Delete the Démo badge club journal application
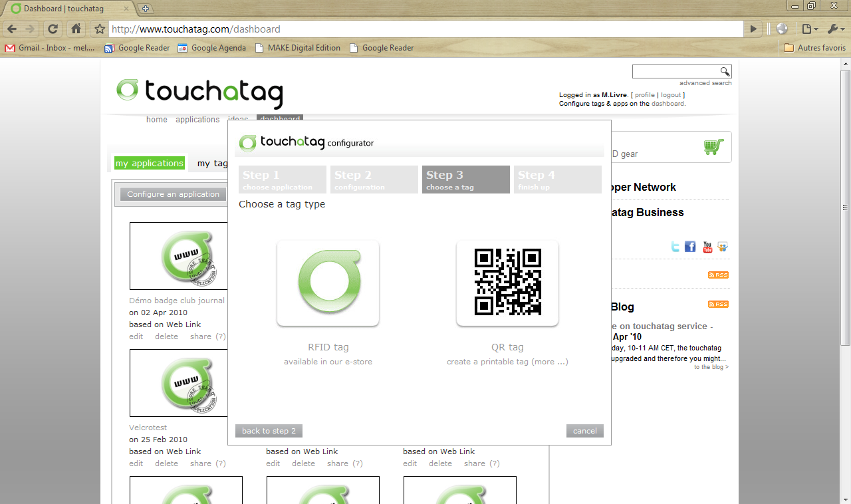Screen dimensions: 851x504 166,336
